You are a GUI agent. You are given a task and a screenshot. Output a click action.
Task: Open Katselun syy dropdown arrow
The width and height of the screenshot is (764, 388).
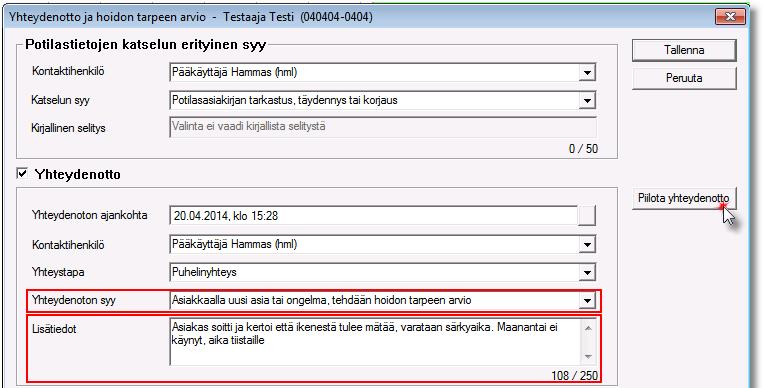coord(587,100)
